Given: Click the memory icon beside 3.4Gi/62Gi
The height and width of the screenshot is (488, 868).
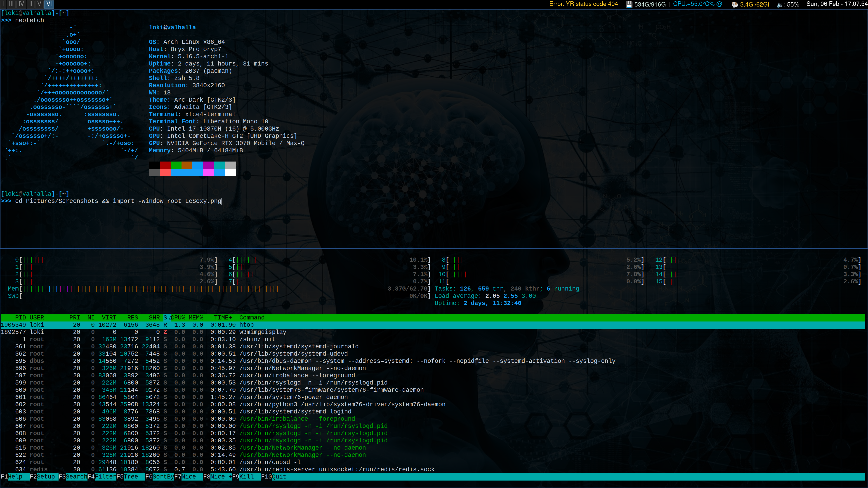Looking at the screenshot, I should [735, 4].
